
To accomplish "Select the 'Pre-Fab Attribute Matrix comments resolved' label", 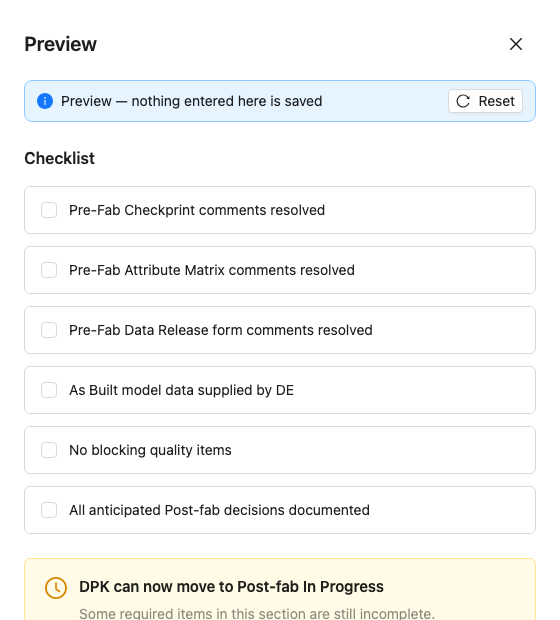I will pyautogui.click(x=212, y=270).
